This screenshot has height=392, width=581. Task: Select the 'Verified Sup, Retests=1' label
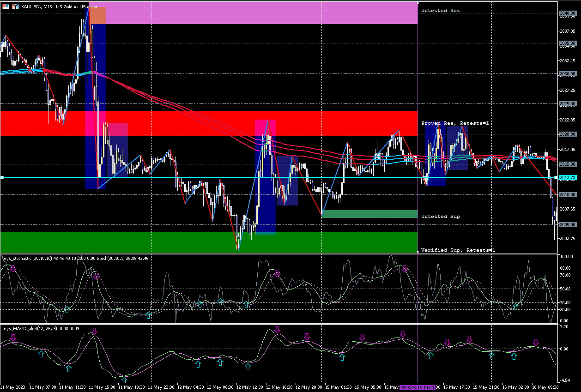[x=458, y=250]
